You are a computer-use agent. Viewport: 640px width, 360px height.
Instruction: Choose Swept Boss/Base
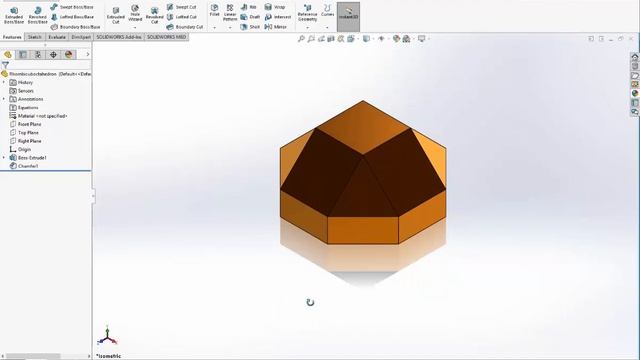coord(72,7)
